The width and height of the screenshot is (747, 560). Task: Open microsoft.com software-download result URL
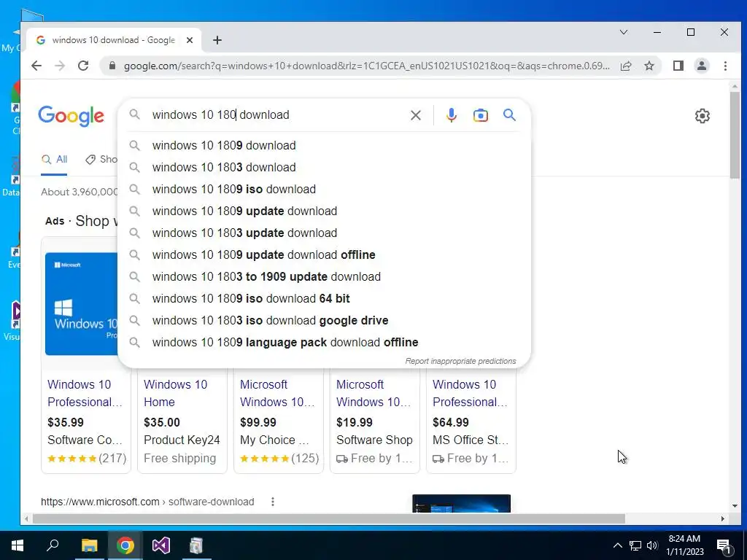click(147, 502)
